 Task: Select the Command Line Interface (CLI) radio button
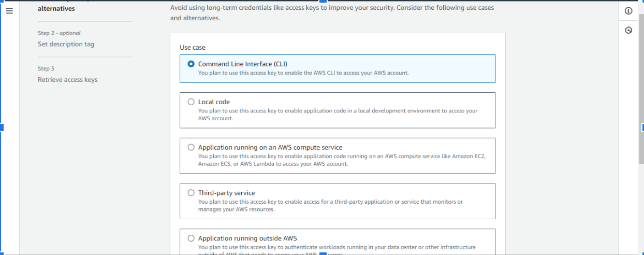(191, 64)
